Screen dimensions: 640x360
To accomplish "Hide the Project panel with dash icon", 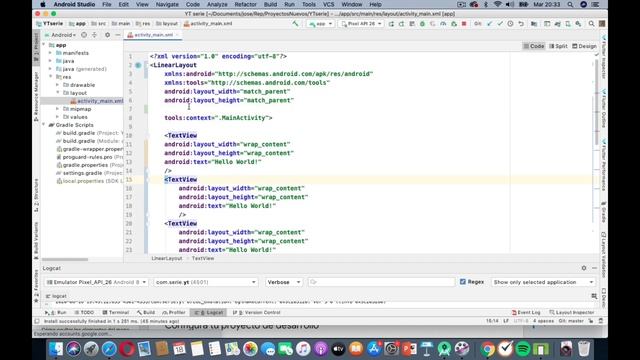I will pyautogui.click(x=118, y=35).
